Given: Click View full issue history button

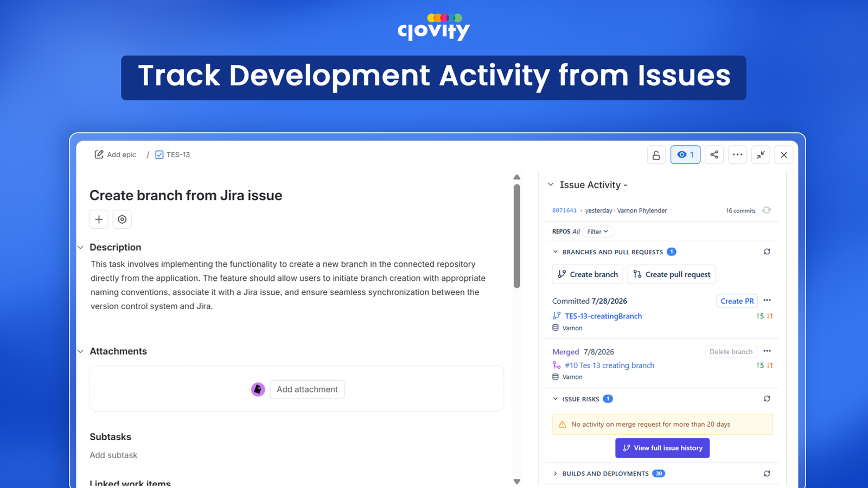Looking at the screenshot, I should point(662,448).
